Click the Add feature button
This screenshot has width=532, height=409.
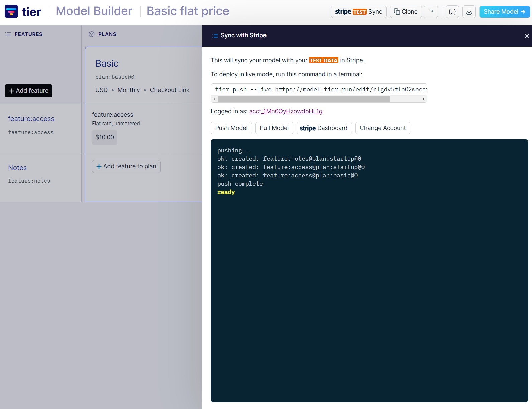pos(28,91)
